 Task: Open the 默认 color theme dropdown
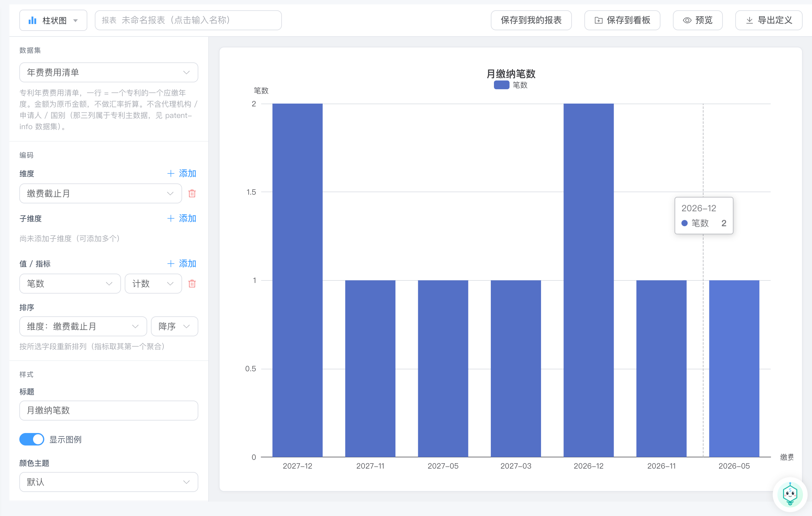109,482
